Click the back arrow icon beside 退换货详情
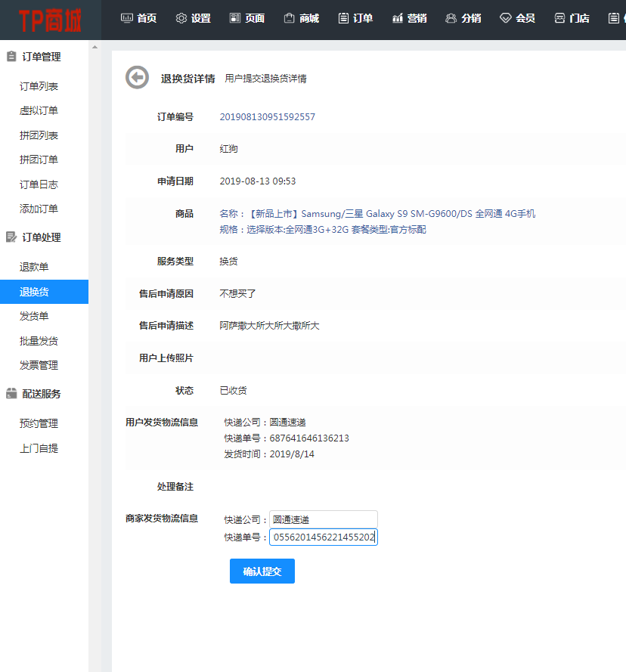626x672 pixels. tap(137, 77)
